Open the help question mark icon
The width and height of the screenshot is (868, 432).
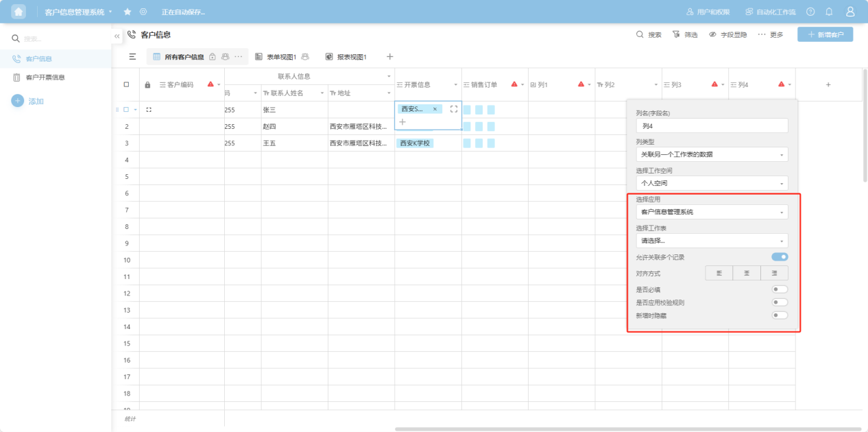click(810, 12)
